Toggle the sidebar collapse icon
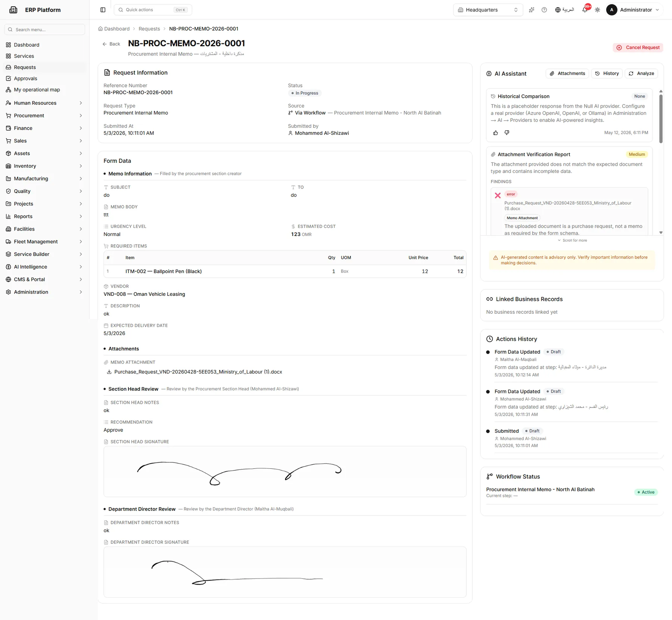 pos(103,10)
